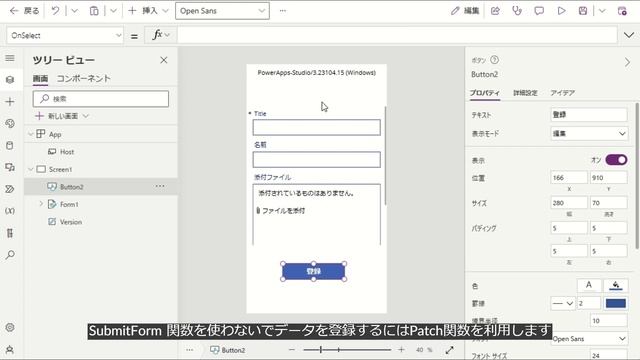640x360 pixels.
Task: Switch to the 画面 tab
Action: [x=40, y=78]
